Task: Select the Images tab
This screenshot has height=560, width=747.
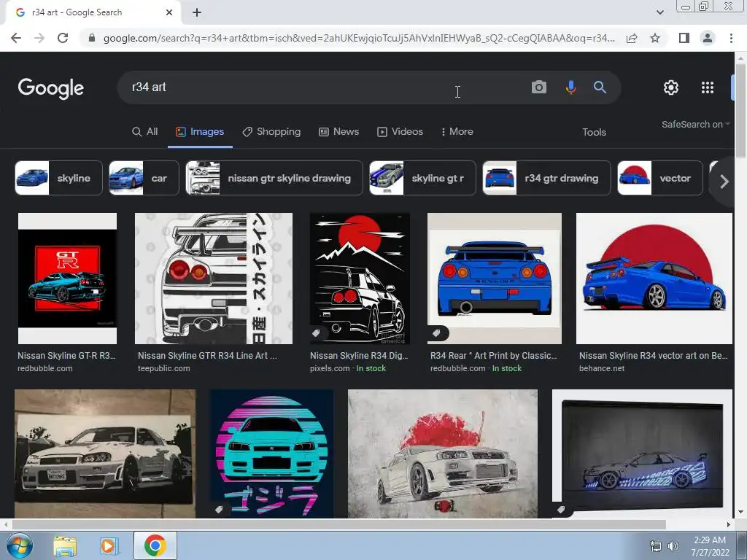Action: click(200, 132)
